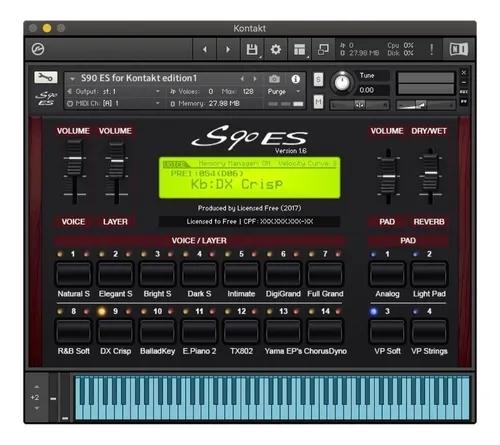Select the Dark S voice button
The image size is (500, 445).
pyautogui.click(x=199, y=274)
